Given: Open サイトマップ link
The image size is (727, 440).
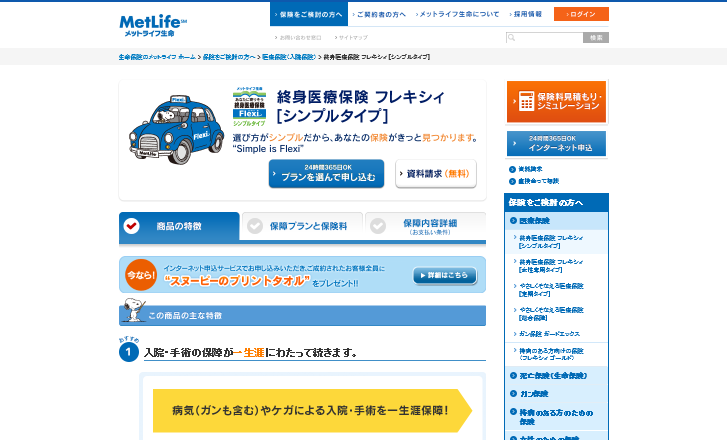Looking at the screenshot, I should click(351, 38).
